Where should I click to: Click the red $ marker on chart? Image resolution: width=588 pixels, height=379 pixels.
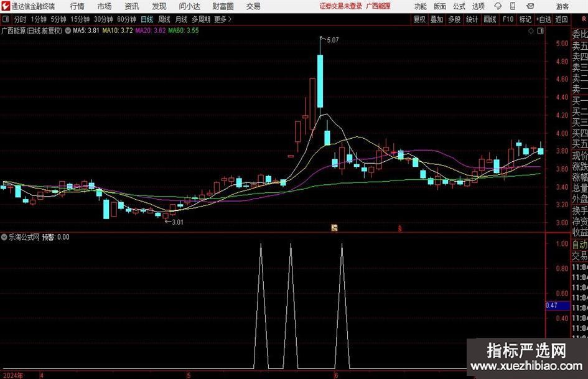click(x=400, y=228)
